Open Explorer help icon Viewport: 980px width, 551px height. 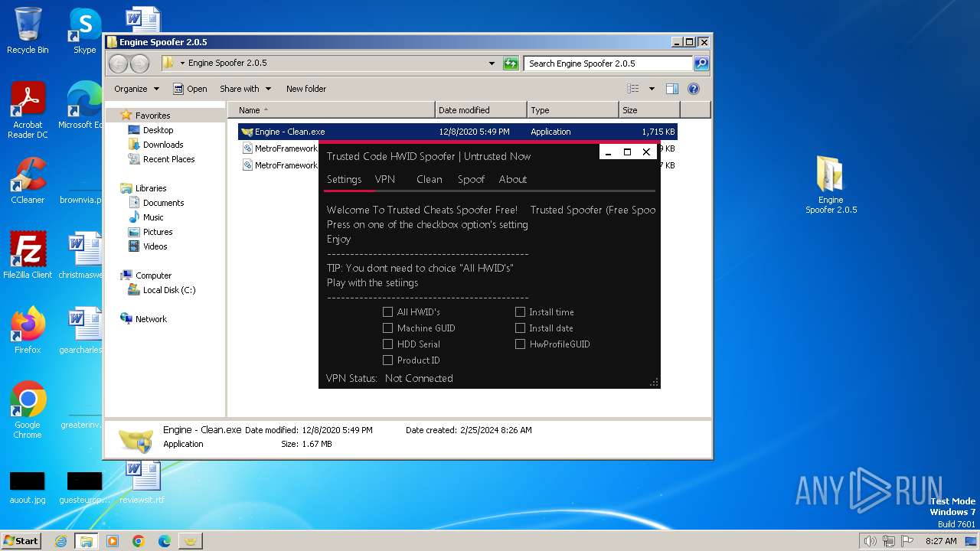[694, 89]
